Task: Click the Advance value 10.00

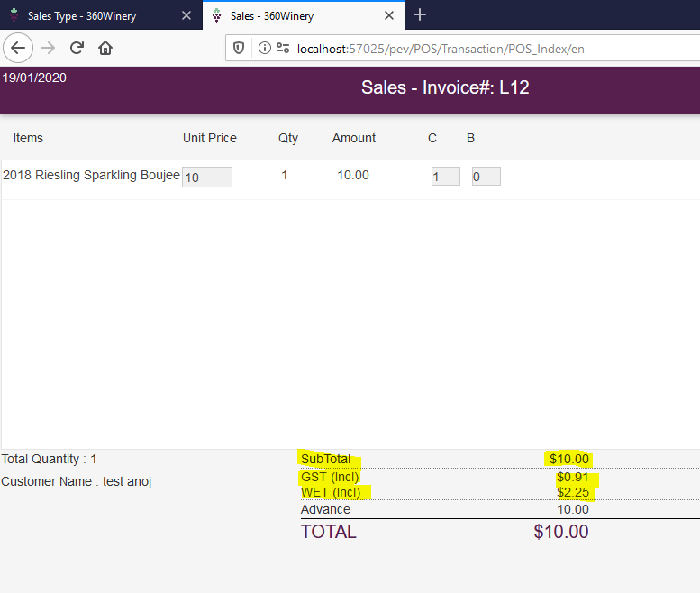Action: click(x=573, y=509)
